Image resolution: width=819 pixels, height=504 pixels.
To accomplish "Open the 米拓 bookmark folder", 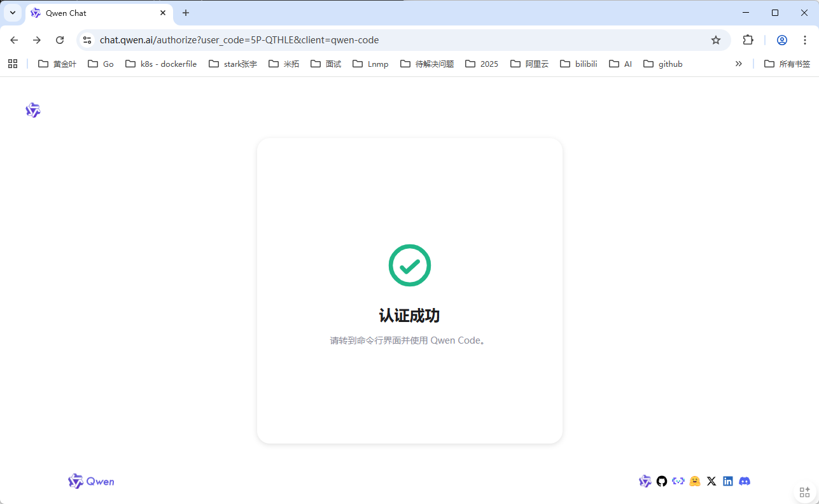I will click(284, 64).
